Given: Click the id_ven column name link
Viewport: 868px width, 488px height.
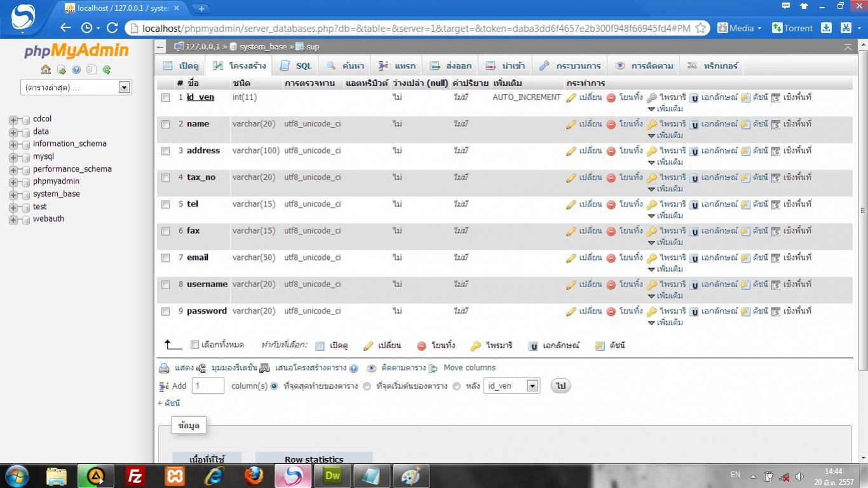Looking at the screenshot, I should tap(201, 97).
